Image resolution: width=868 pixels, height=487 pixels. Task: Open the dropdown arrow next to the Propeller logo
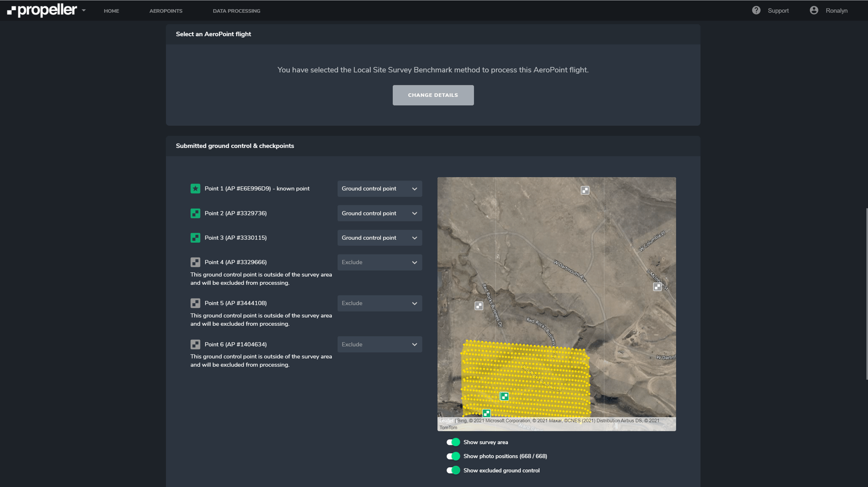[x=84, y=10]
